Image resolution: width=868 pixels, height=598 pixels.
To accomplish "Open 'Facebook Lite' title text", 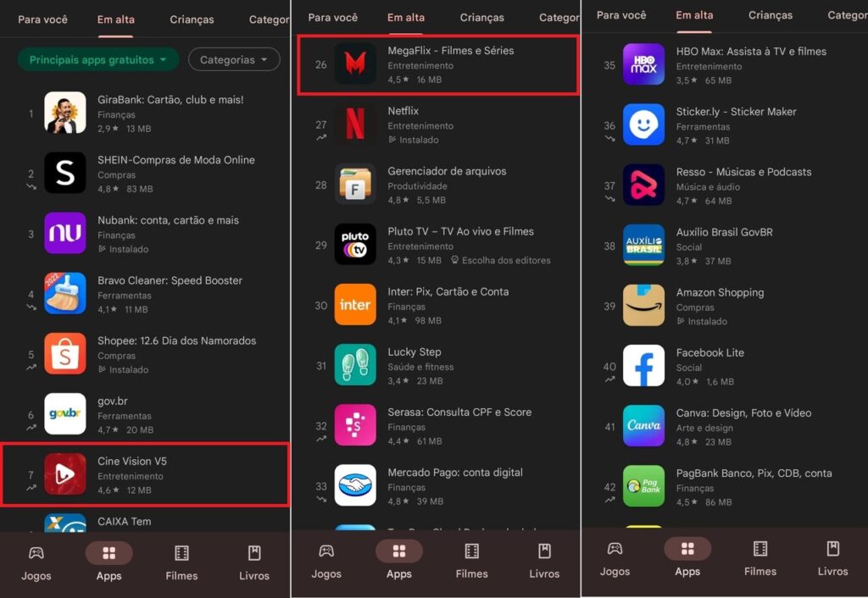I will (x=709, y=353).
